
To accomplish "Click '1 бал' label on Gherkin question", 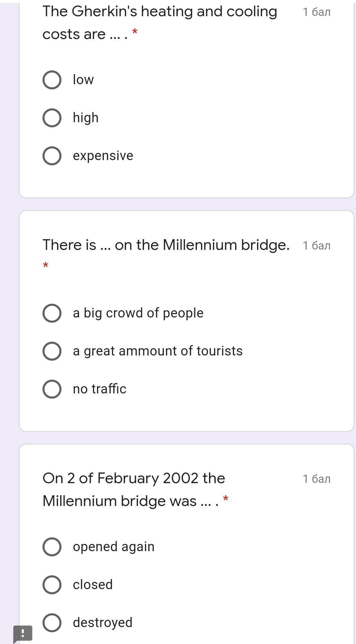I will [x=316, y=12].
